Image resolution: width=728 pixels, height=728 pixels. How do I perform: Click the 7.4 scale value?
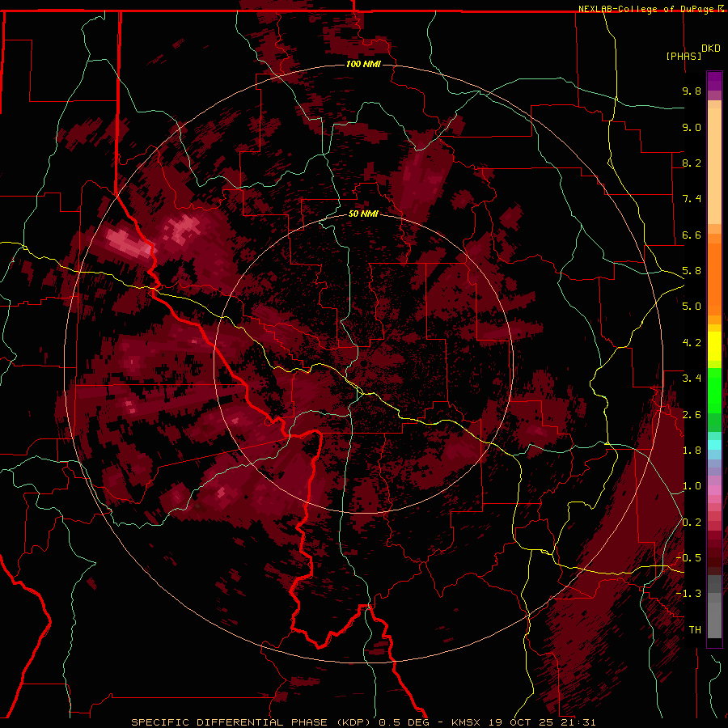point(692,199)
